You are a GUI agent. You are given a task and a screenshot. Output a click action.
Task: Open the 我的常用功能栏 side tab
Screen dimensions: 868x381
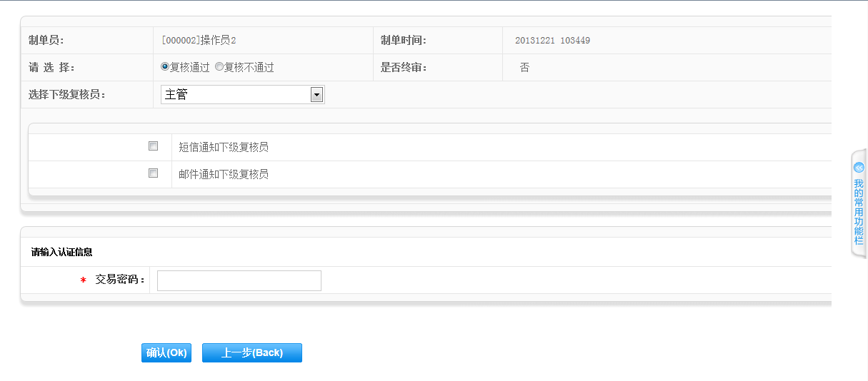pos(859,212)
